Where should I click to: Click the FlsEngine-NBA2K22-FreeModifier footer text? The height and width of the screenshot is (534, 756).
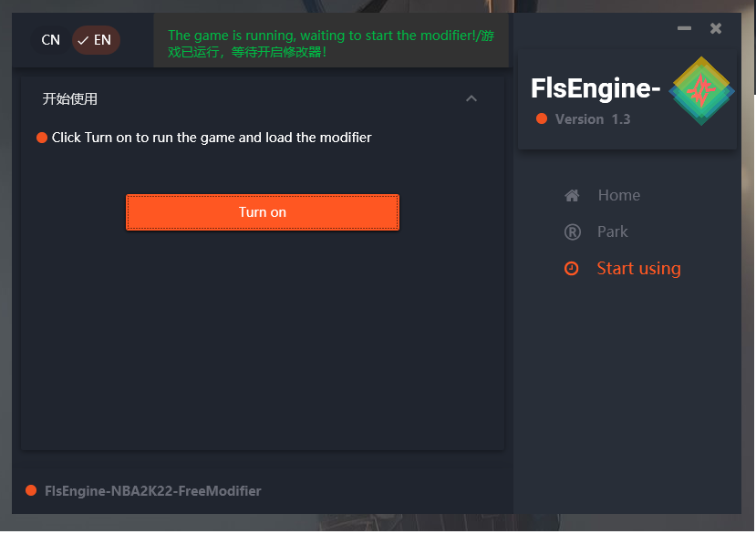[x=152, y=491]
